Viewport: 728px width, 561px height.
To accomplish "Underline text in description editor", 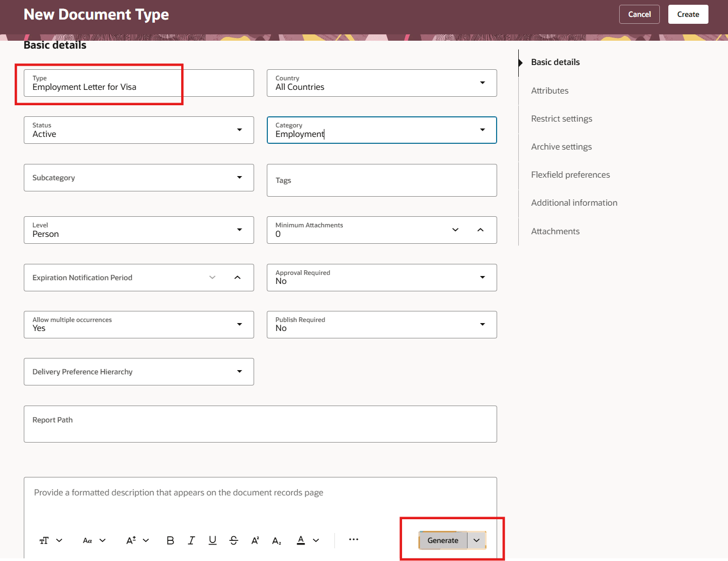I will point(212,540).
